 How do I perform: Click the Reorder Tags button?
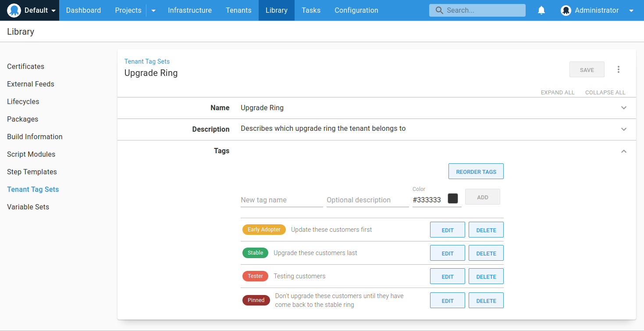pos(476,172)
